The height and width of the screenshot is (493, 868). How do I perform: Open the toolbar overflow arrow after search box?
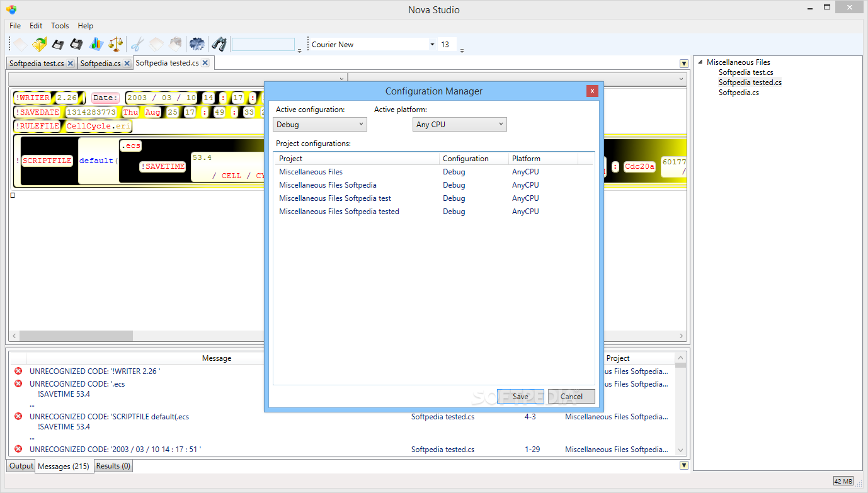(299, 50)
